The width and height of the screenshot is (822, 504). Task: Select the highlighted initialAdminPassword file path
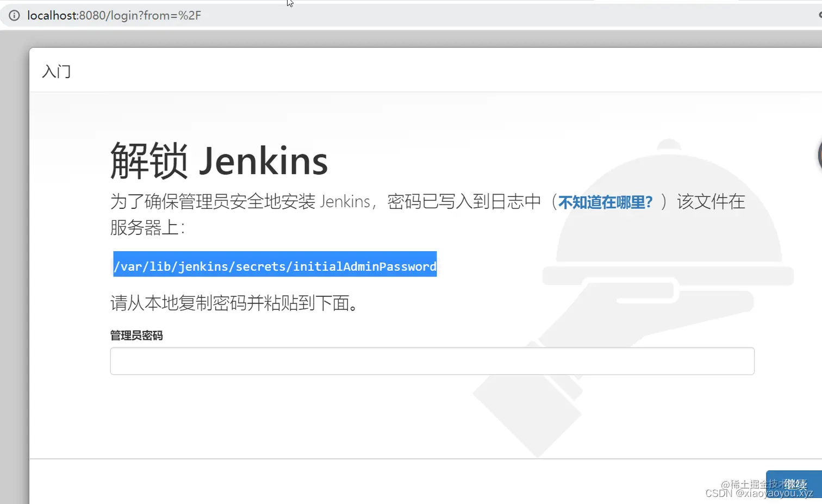(275, 266)
